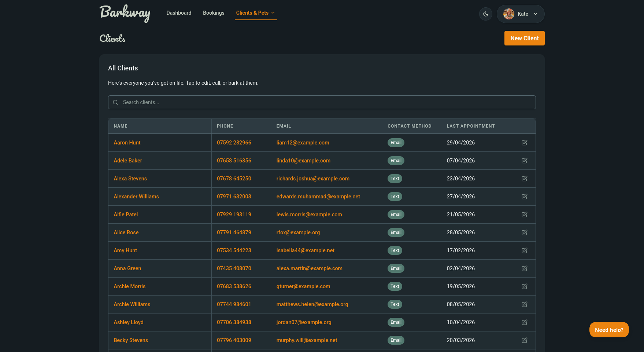Click the edit icon for Aaron Hunt

(x=524, y=143)
